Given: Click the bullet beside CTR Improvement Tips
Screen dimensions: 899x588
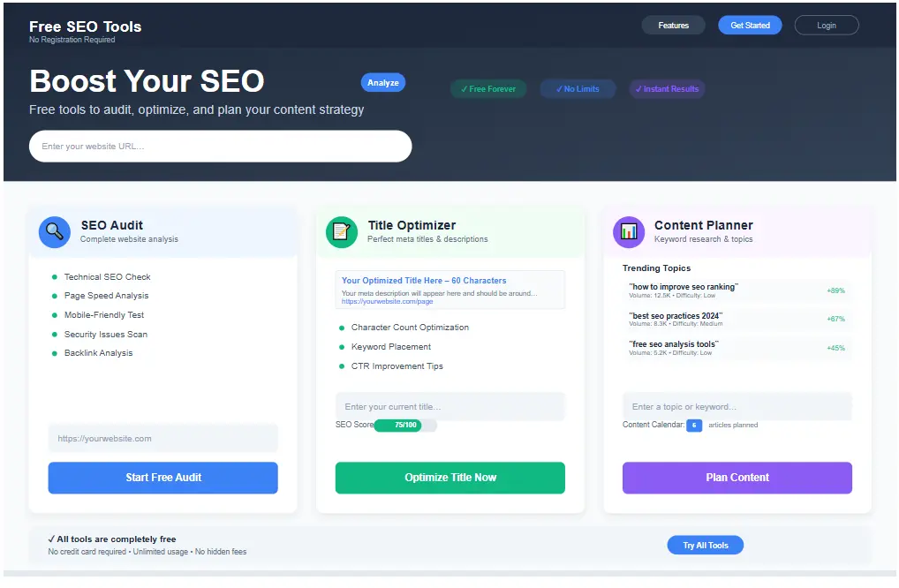Looking at the screenshot, I should pyautogui.click(x=343, y=366).
